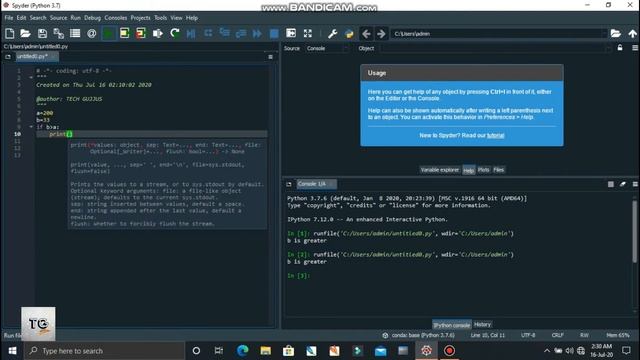
Task: Save the current file
Action: (42, 33)
